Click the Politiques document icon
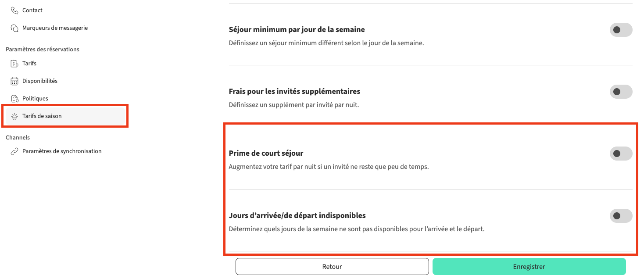This screenshot has width=644, height=279. pyautogui.click(x=14, y=99)
